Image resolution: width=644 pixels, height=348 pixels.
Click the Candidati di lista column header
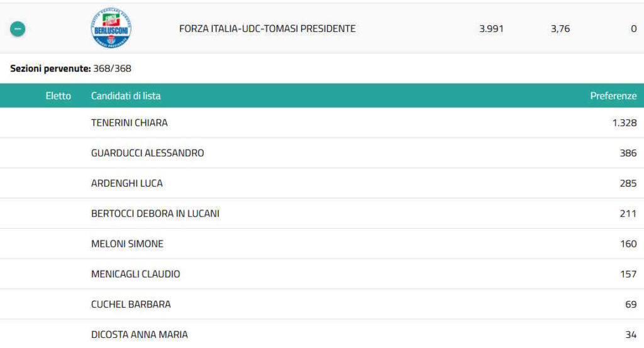pos(126,96)
